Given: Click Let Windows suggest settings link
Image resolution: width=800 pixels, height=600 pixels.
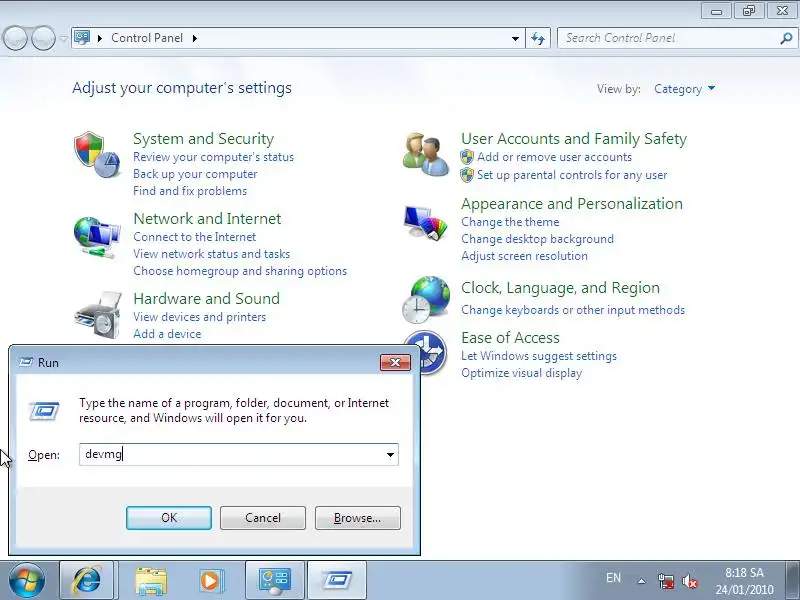Looking at the screenshot, I should pos(539,356).
